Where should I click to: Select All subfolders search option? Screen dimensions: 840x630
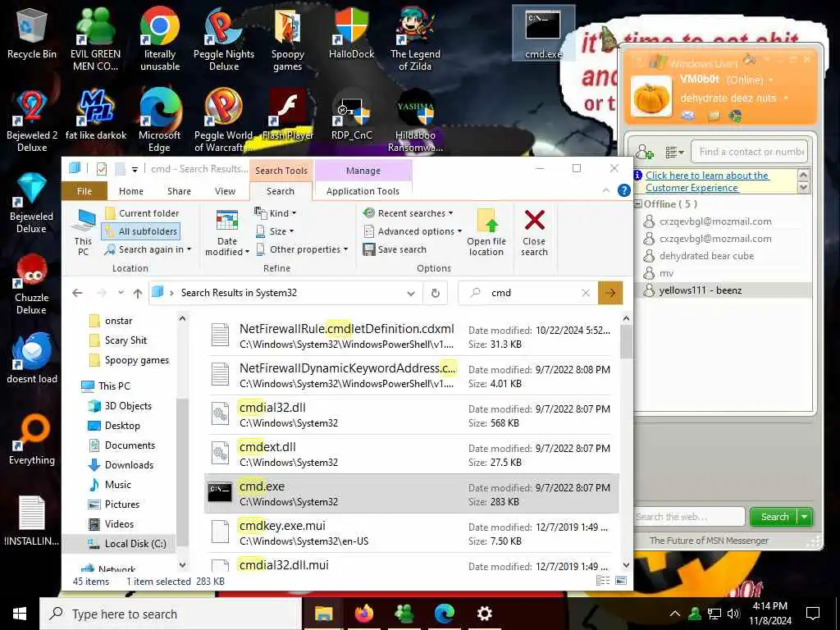pyautogui.click(x=141, y=231)
